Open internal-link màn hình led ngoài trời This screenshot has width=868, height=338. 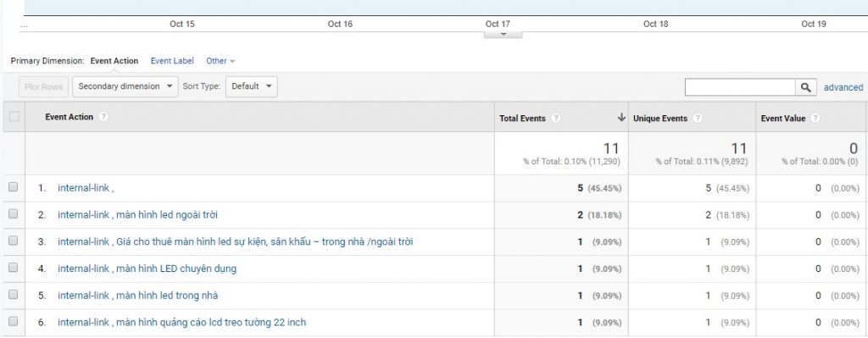coord(137,214)
